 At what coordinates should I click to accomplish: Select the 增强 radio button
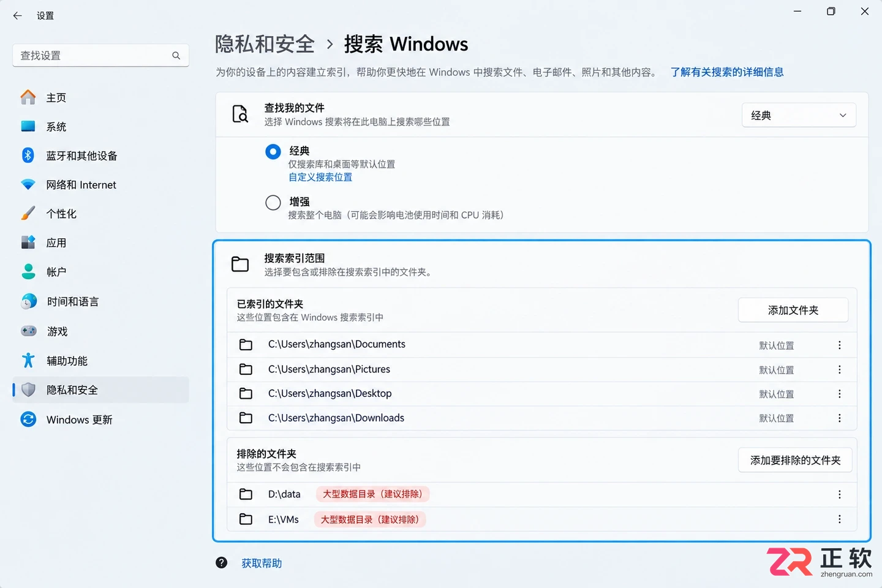[273, 202]
